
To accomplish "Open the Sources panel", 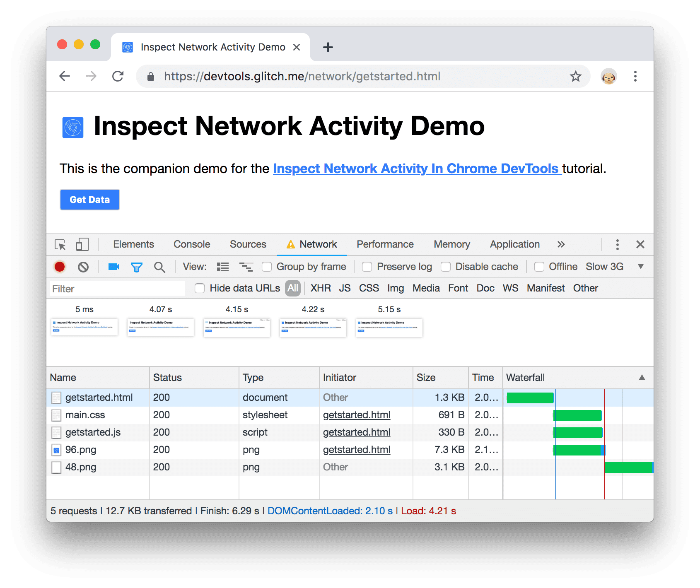I will coord(248,244).
